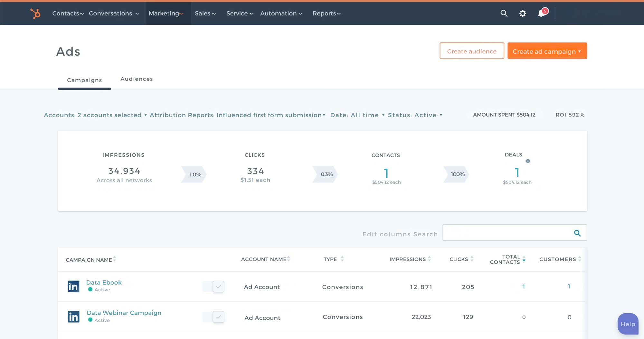Image resolution: width=644 pixels, height=339 pixels.
Task: Click the Create audience button
Action: pos(472,51)
